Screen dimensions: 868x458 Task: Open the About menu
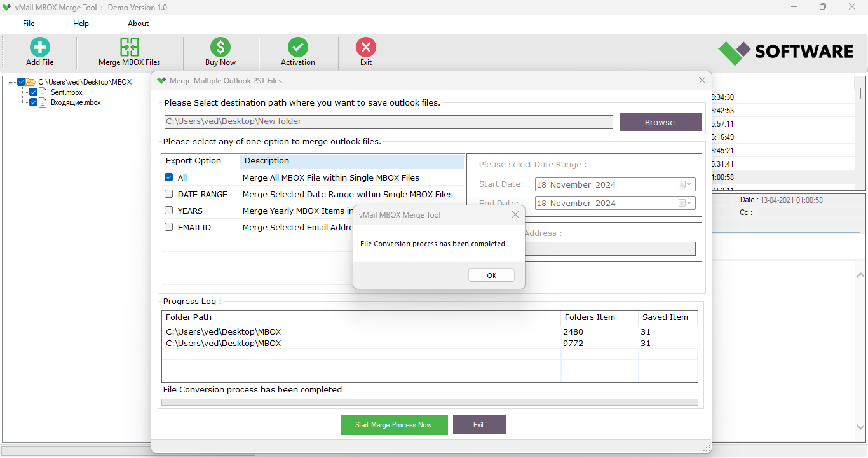(x=138, y=24)
